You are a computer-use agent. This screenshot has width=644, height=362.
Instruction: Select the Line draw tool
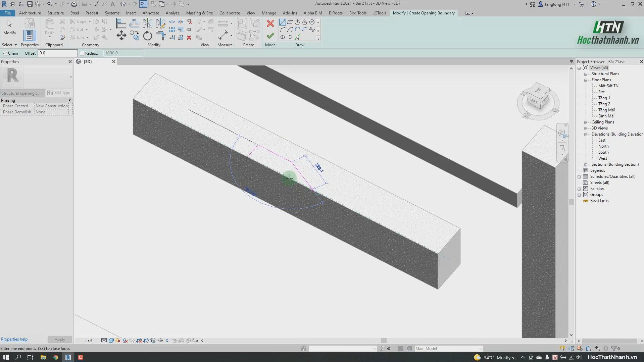click(283, 22)
